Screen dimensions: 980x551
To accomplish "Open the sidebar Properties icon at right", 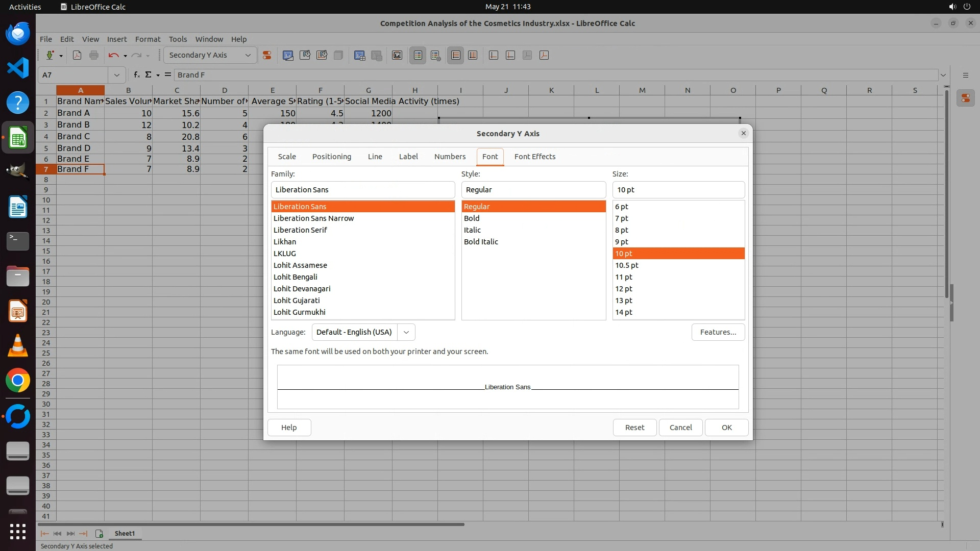I will tap(965, 98).
